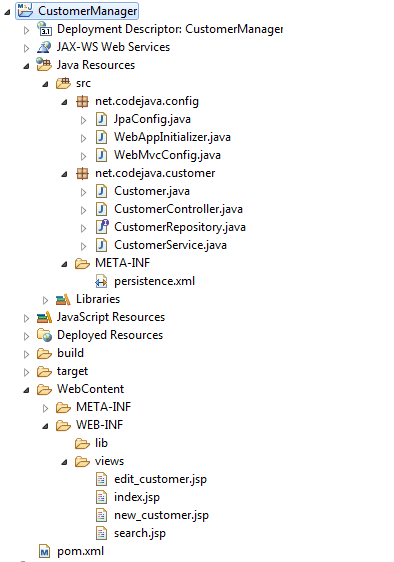Collapse the net.codejava.config package

pyautogui.click(x=64, y=103)
